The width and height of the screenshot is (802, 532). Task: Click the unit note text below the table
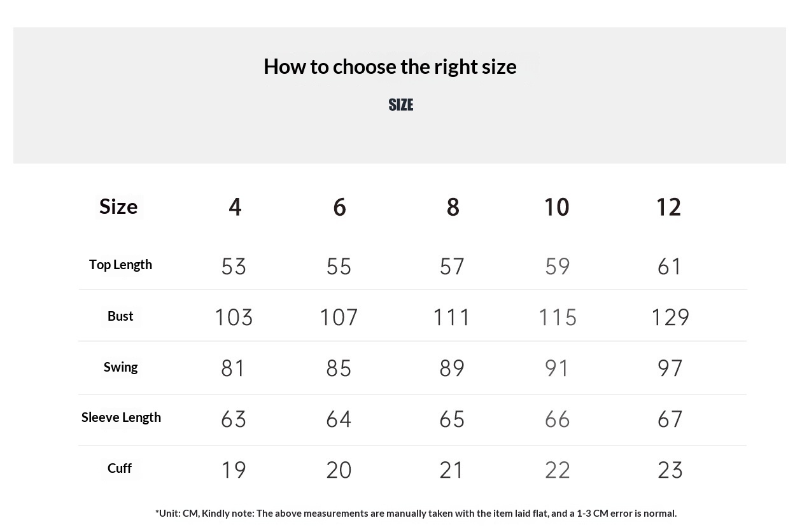click(416, 514)
